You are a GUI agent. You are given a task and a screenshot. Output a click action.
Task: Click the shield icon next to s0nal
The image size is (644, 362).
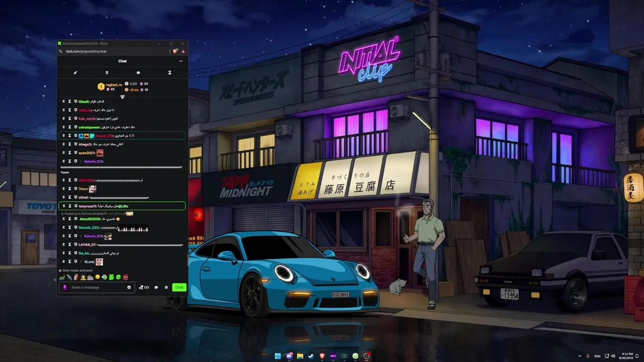click(75, 198)
